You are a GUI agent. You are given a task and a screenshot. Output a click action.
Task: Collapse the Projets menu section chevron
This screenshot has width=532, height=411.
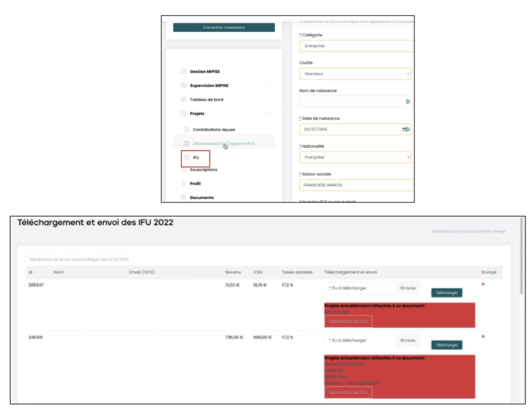point(266,114)
